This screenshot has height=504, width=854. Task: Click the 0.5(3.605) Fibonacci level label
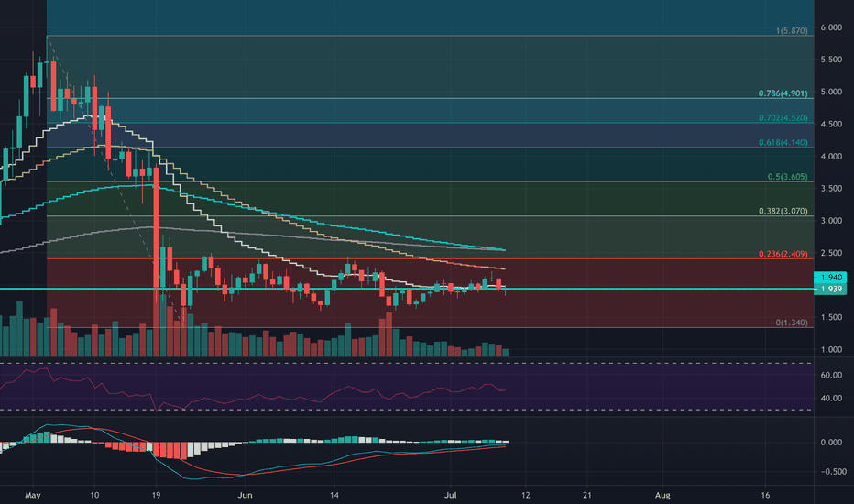tap(787, 177)
